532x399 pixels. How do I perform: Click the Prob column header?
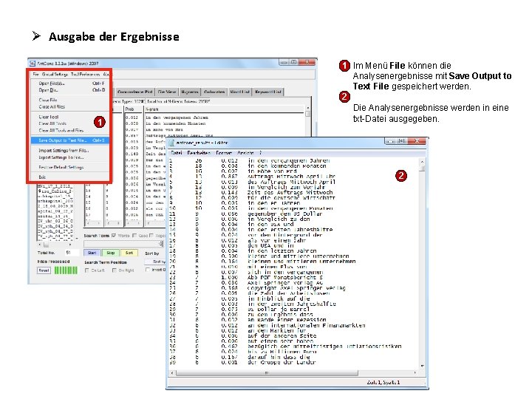[134, 109]
